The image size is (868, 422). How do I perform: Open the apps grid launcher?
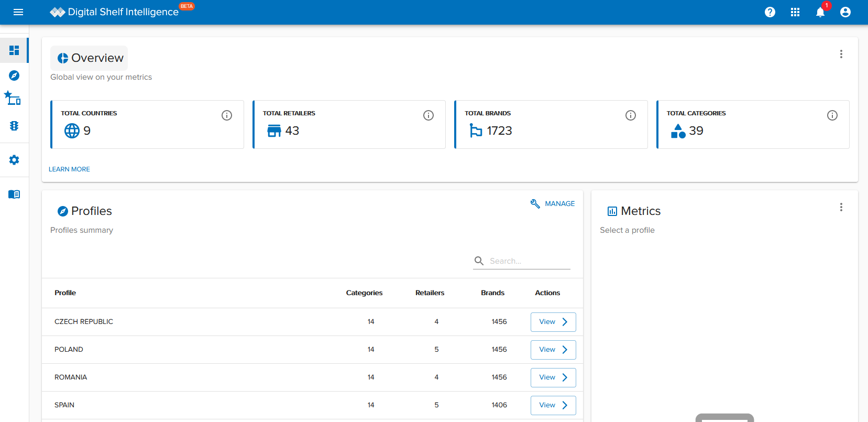[x=795, y=12]
